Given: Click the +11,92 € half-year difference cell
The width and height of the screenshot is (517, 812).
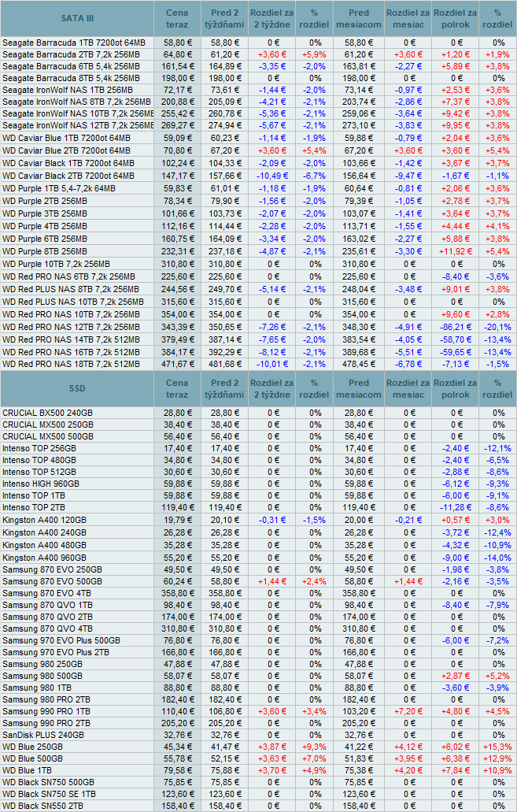Looking at the screenshot, I should tap(456, 251).
